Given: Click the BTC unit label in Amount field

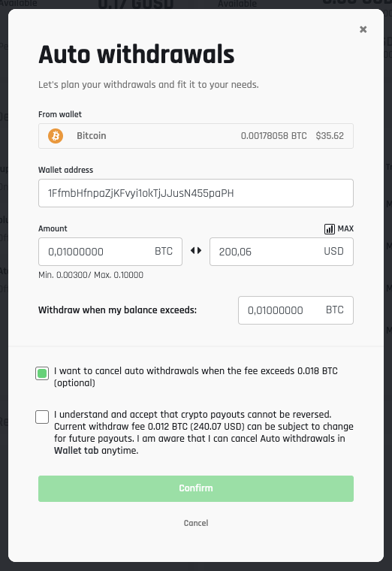Looking at the screenshot, I should (x=164, y=251).
